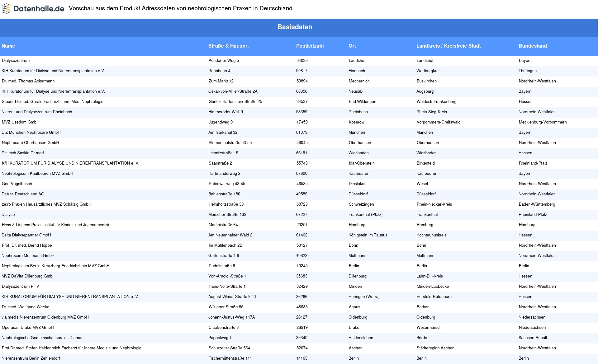Click the Ort column header
The height and width of the screenshot is (364, 598).
pyautogui.click(x=352, y=46)
